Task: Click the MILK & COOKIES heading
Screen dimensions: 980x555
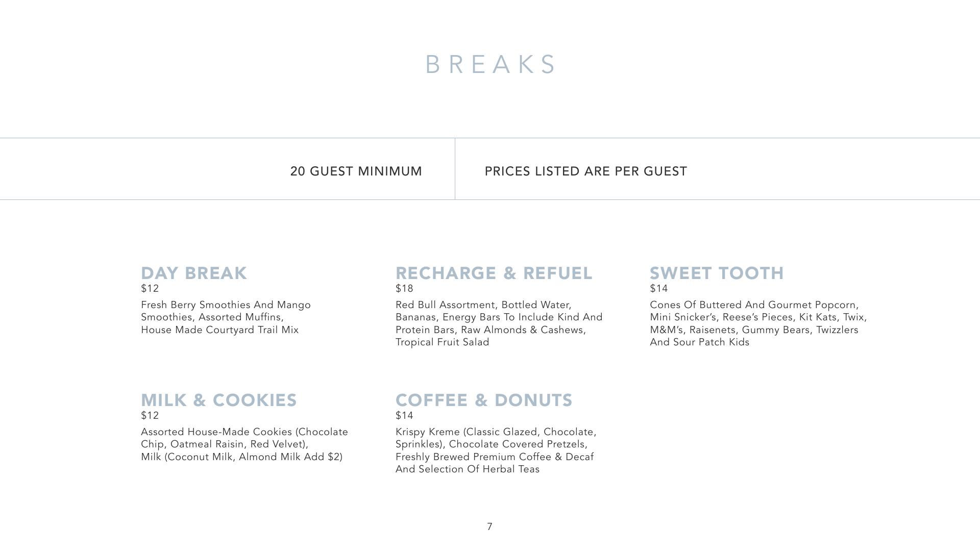Action: (x=218, y=400)
